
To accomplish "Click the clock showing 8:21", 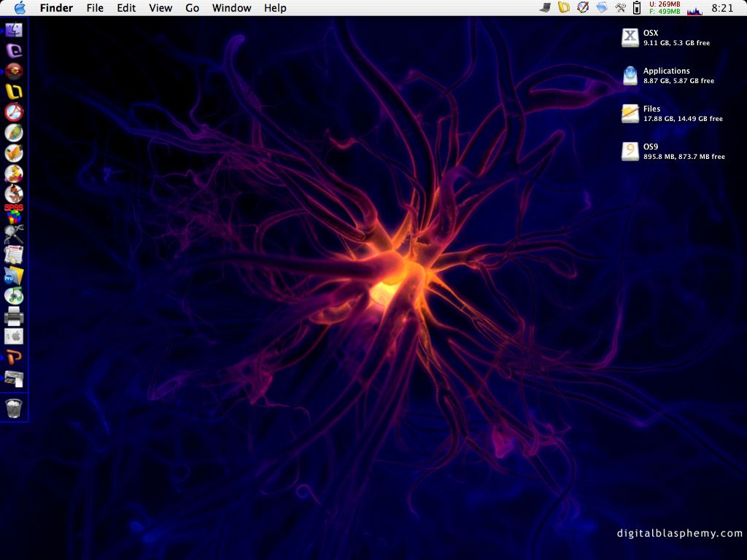I will pos(722,8).
